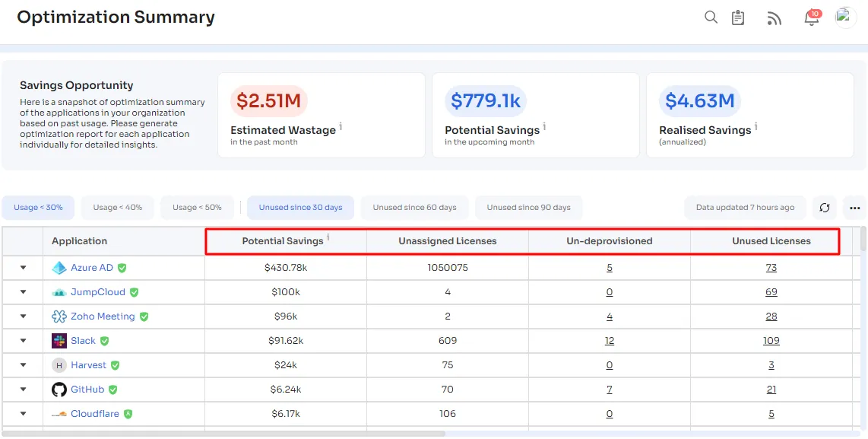The width and height of the screenshot is (868, 439).
Task: Open the RSS feed icon
Action: (x=774, y=18)
